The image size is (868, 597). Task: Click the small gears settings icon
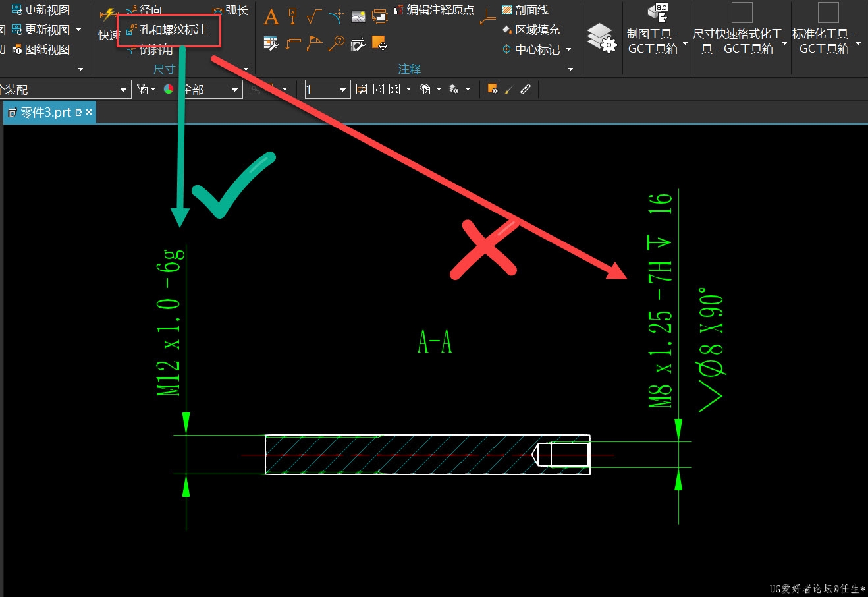click(454, 89)
